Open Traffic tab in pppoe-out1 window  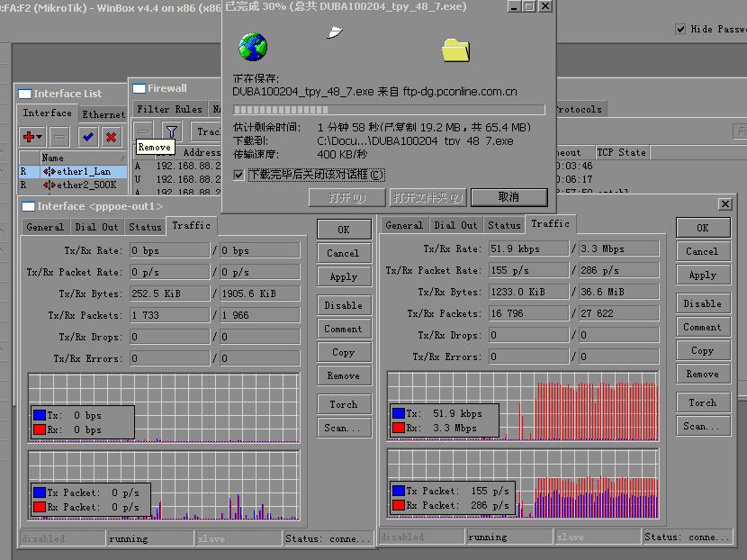191,225
